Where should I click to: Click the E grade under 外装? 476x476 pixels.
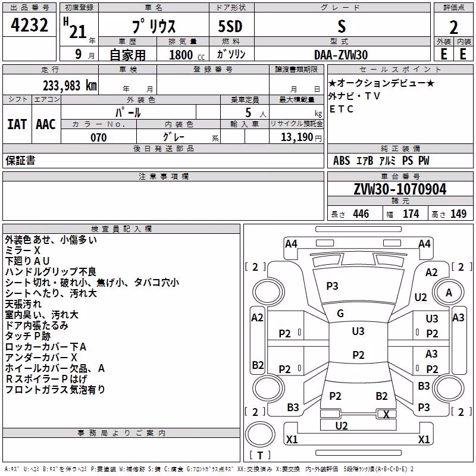point(444,54)
